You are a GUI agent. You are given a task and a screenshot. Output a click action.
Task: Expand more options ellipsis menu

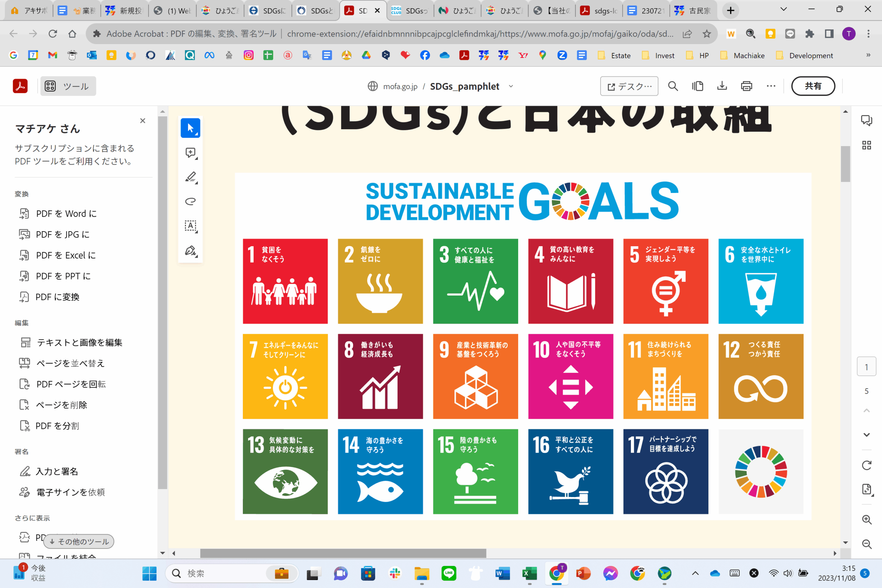pos(771,86)
